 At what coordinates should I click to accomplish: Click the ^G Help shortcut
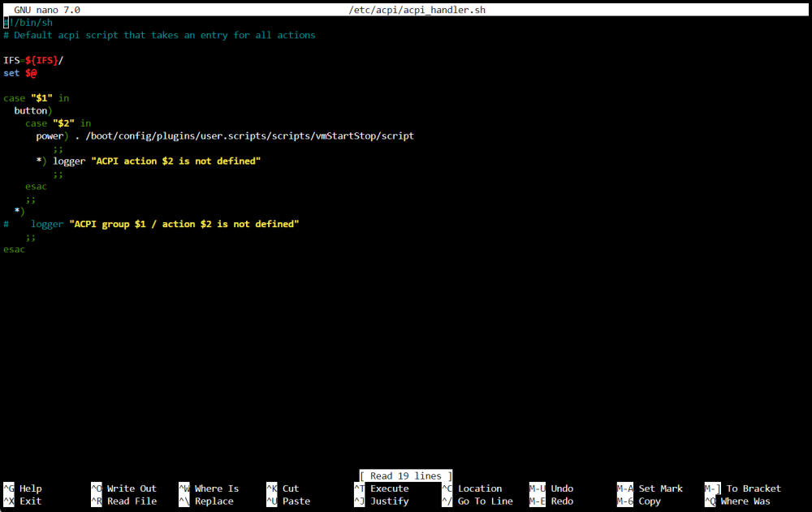coord(23,488)
